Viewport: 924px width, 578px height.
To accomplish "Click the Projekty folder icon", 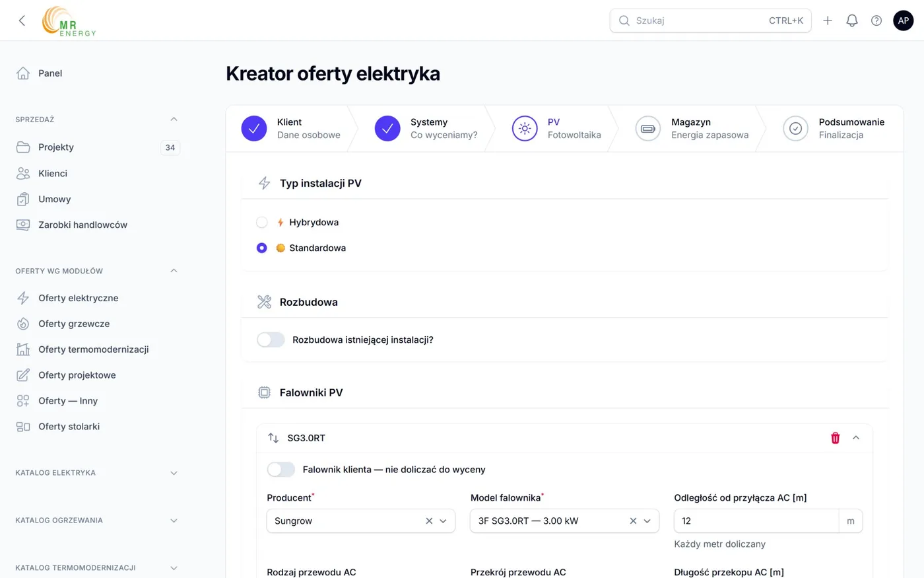I will click(x=23, y=147).
